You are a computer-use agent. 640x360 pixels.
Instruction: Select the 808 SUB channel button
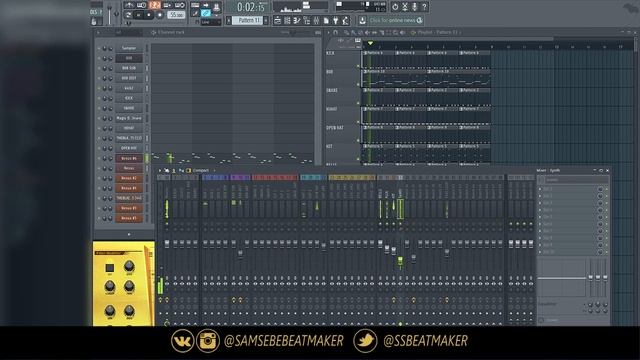pos(129,68)
